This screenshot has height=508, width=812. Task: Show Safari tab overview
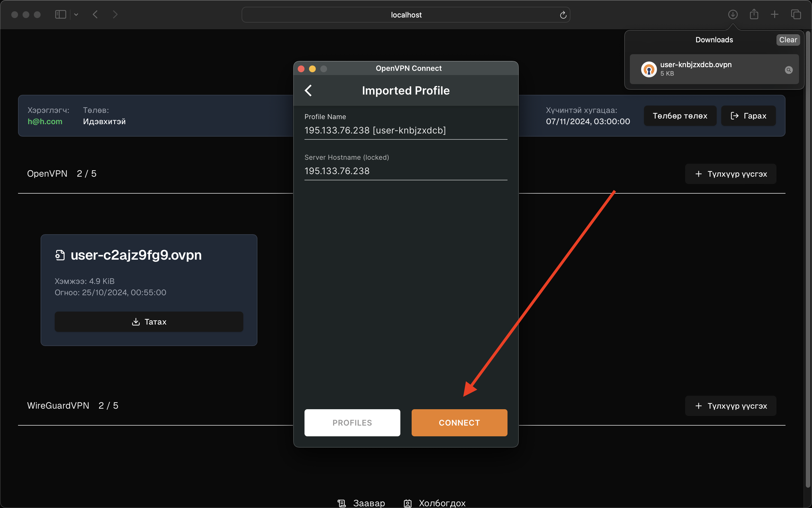[796, 14]
